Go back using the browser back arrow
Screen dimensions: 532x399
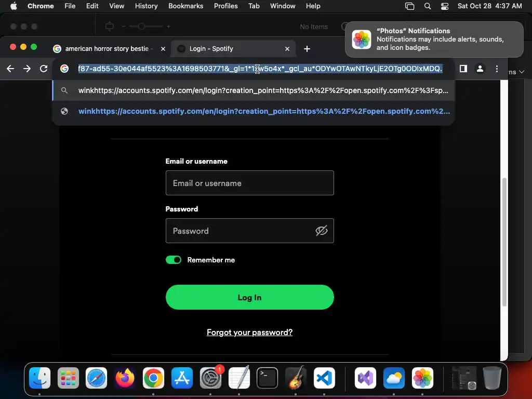coord(10,69)
